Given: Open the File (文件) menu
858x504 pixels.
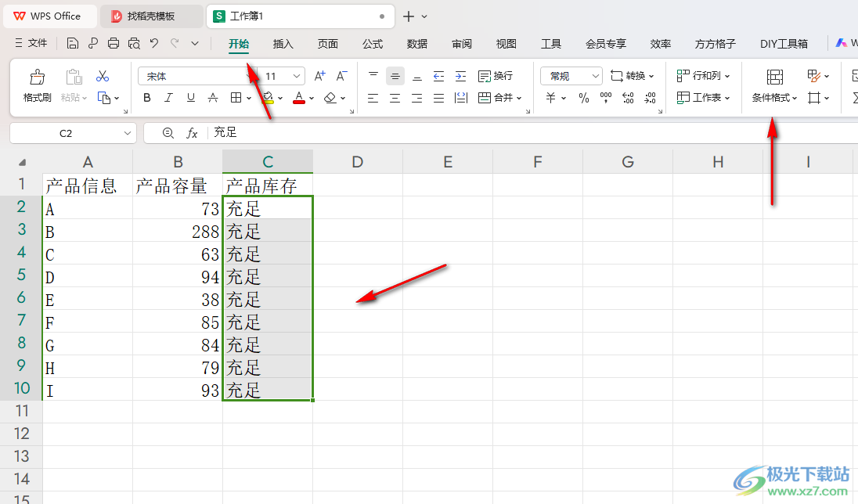Looking at the screenshot, I should point(31,43).
